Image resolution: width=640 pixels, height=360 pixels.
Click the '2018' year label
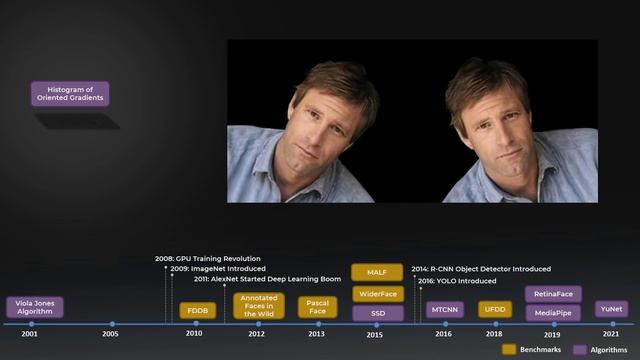point(494,334)
